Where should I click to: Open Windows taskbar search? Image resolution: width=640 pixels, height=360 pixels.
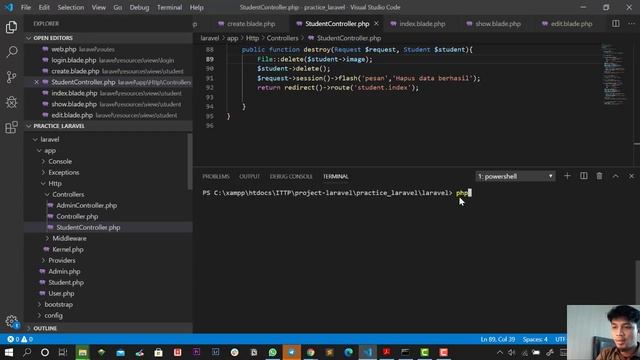tap(27, 352)
